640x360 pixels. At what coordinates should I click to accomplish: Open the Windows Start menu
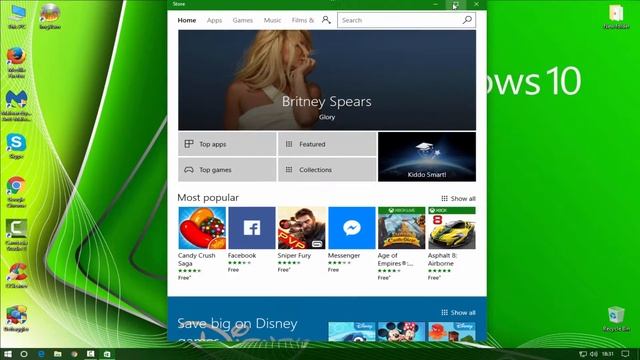[x=8, y=354]
